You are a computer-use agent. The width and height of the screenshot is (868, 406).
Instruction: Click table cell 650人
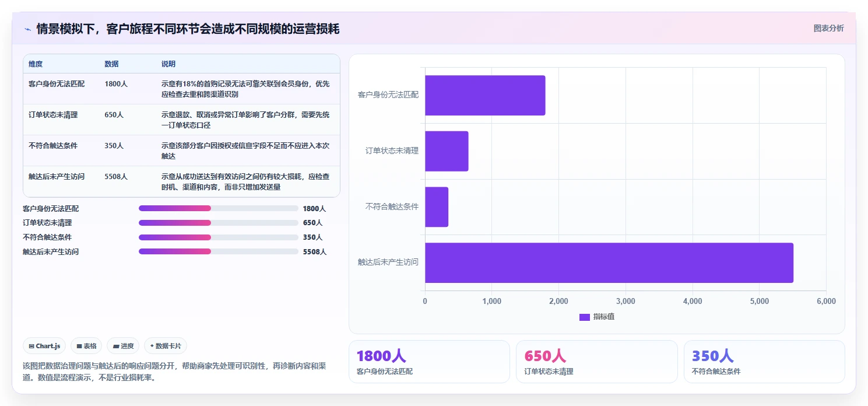pos(114,115)
